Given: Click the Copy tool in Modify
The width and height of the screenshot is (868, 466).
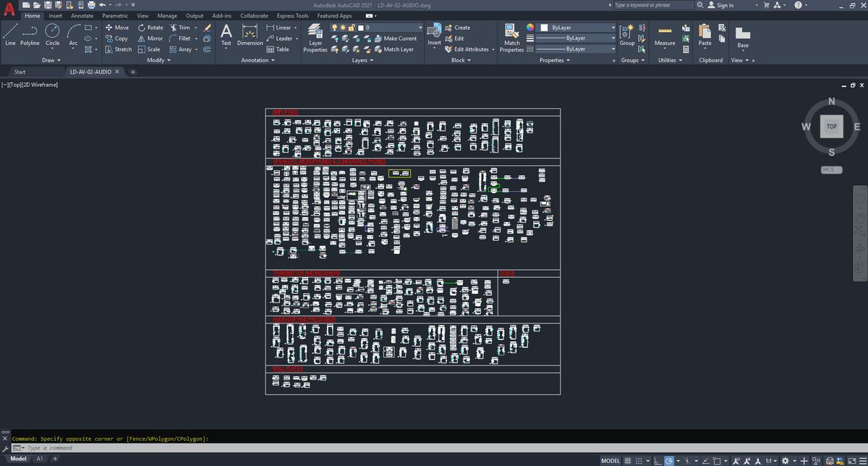Looking at the screenshot, I should click(116, 38).
